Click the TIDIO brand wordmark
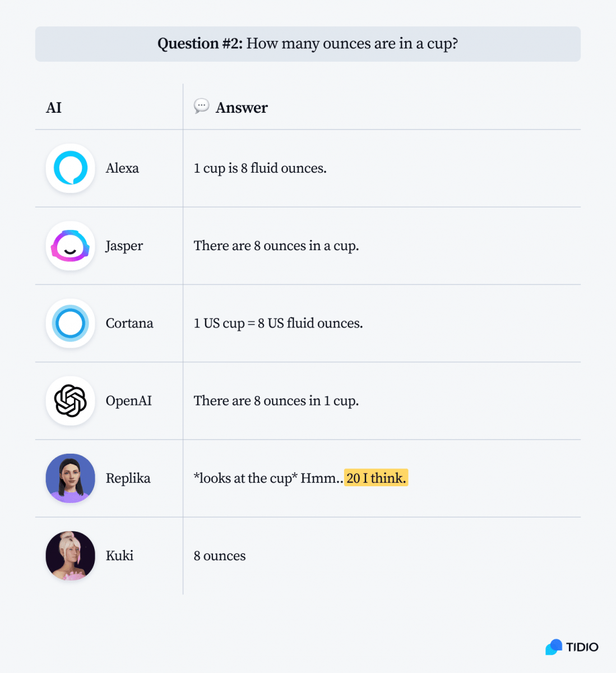The width and height of the screenshot is (616, 673). point(582,647)
